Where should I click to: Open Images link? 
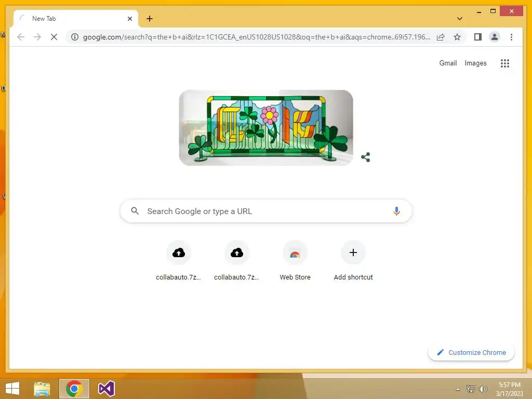coord(475,63)
